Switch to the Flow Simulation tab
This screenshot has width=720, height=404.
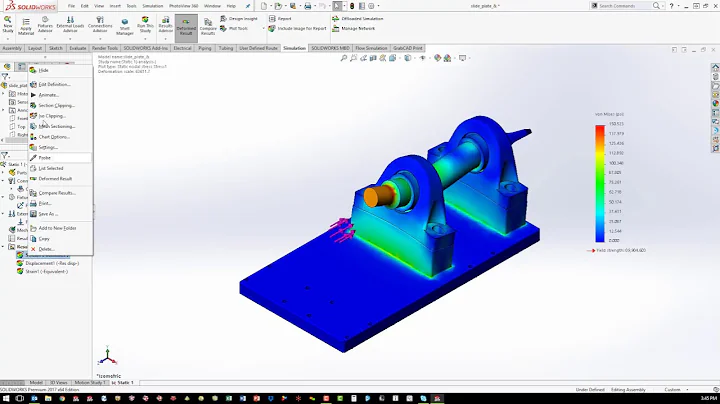371,48
